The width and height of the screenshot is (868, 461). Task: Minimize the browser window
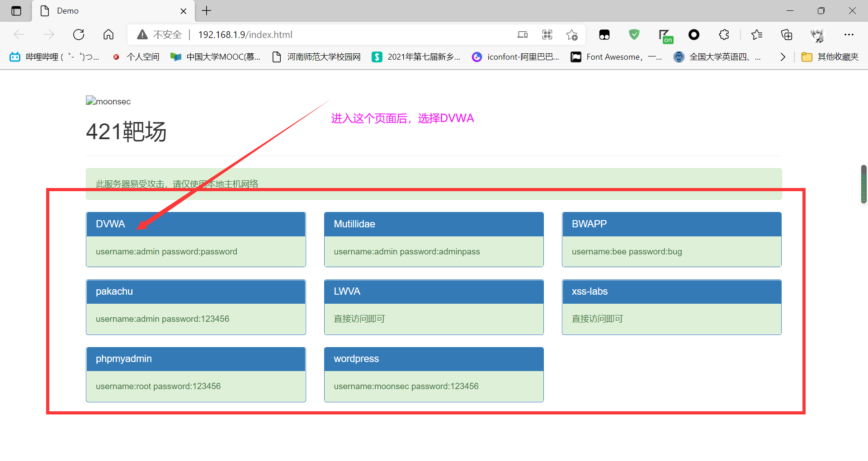790,10
